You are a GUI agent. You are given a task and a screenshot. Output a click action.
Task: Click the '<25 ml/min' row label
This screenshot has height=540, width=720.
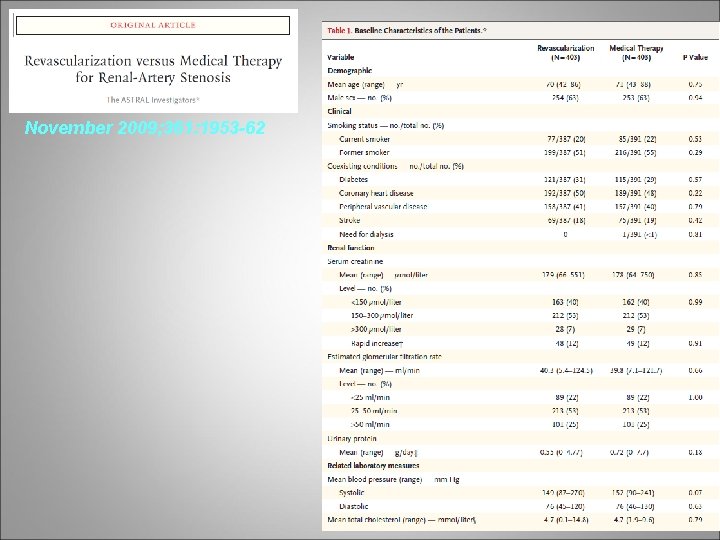coord(370,397)
